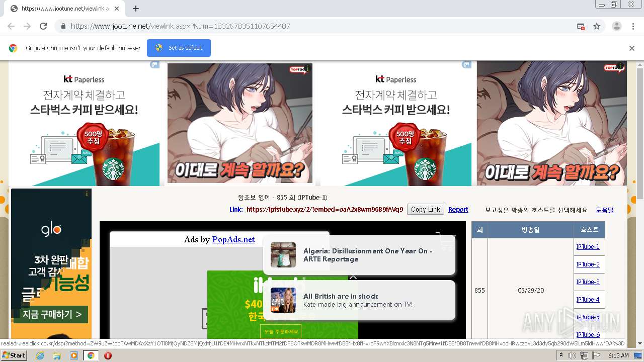The width and height of the screenshot is (644, 362).
Task: Click 지금 구매하기 button on glo ad
Action: [52, 315]
